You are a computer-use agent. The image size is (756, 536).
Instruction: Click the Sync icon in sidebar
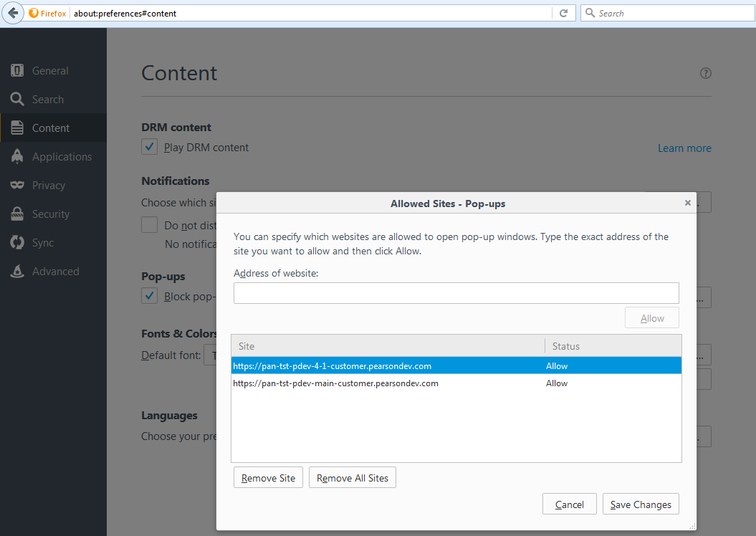pos(17,243)
